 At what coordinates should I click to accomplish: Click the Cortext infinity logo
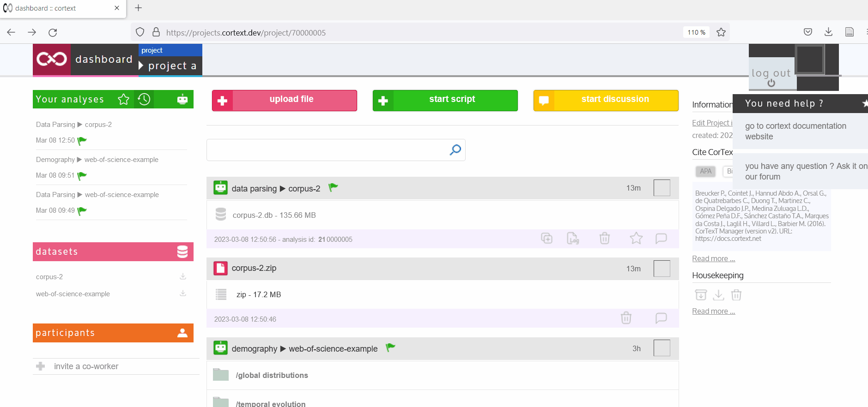[x=52, y=59]
